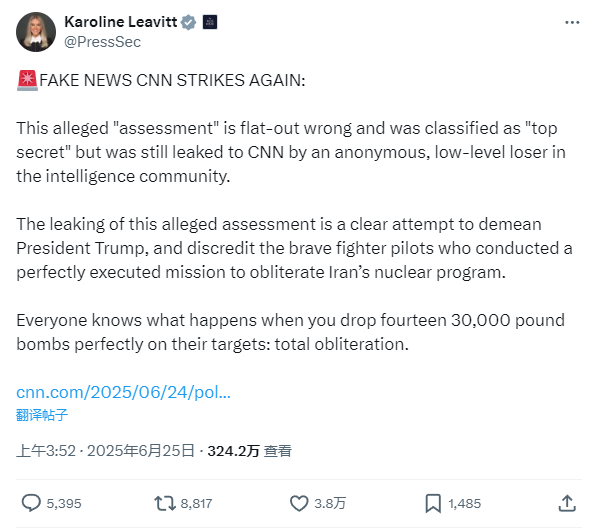Screen dimensions: 597x528
Task: Open the share upload icon
Action: point(567,503)
